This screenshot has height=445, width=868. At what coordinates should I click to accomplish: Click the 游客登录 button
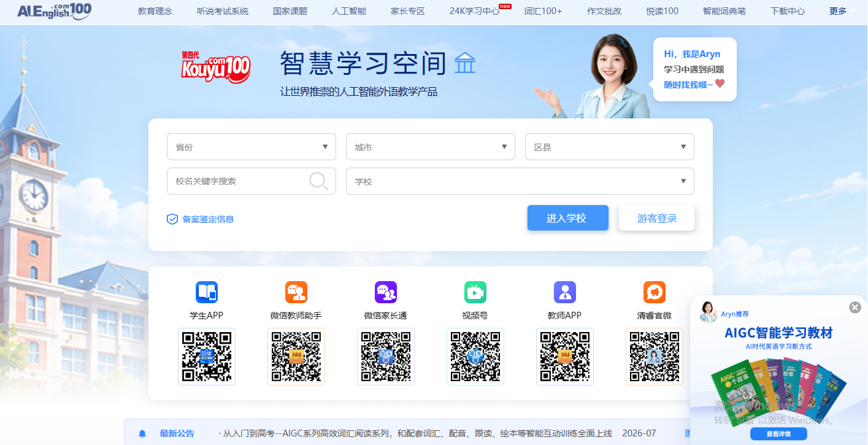point(656,218)
